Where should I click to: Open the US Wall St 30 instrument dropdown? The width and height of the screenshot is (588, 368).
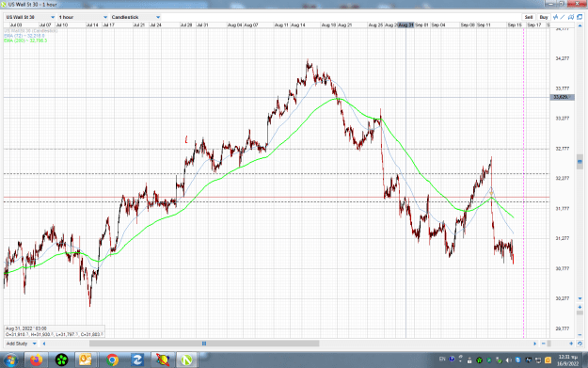[30, 17]
